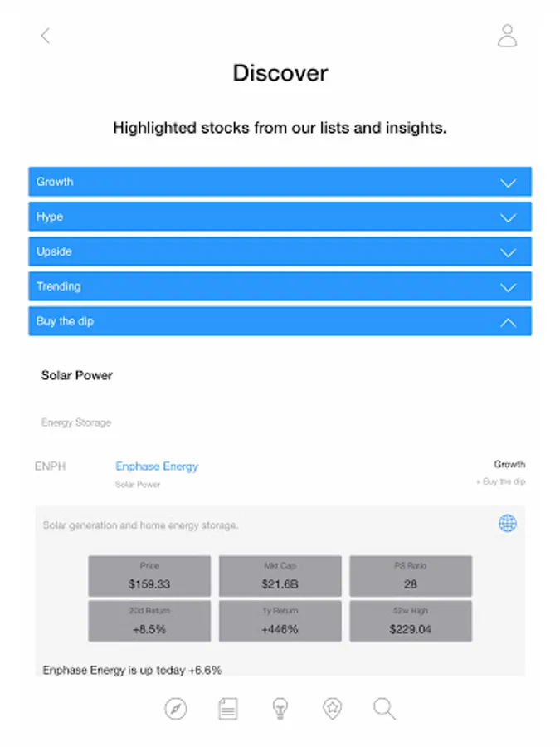
Task: Open the Enphase globe website icon
Action: 508,523
